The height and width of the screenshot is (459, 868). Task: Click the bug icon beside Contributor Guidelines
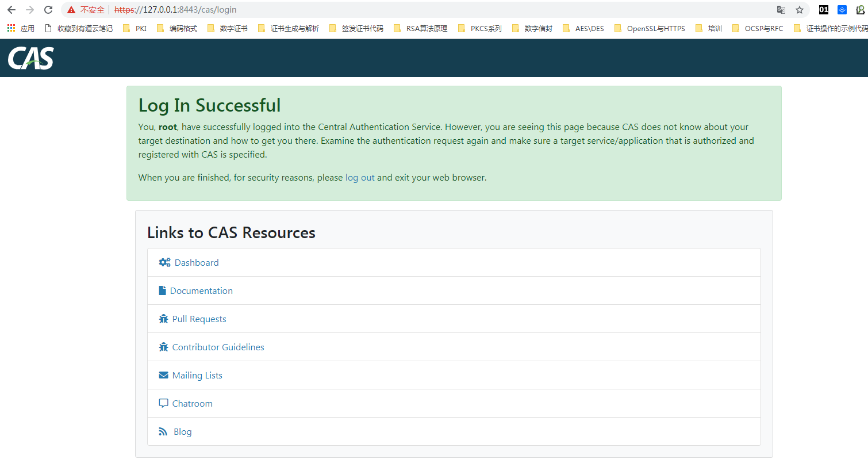coord(163,347)
